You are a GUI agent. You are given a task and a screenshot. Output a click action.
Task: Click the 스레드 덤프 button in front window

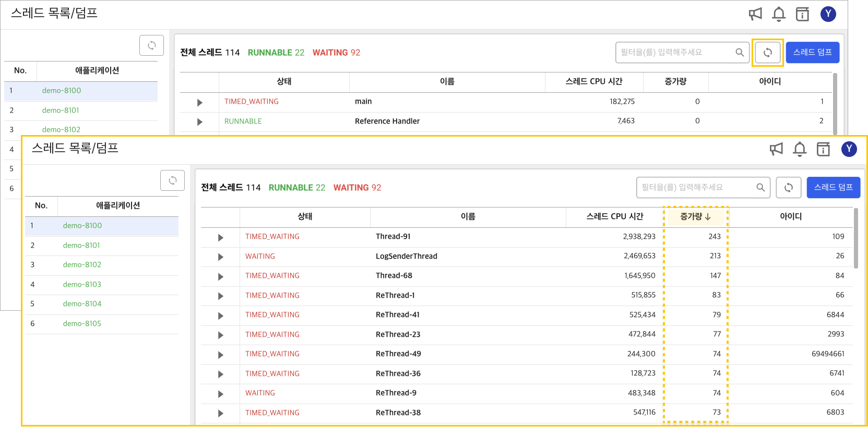[x=834, y=188]
